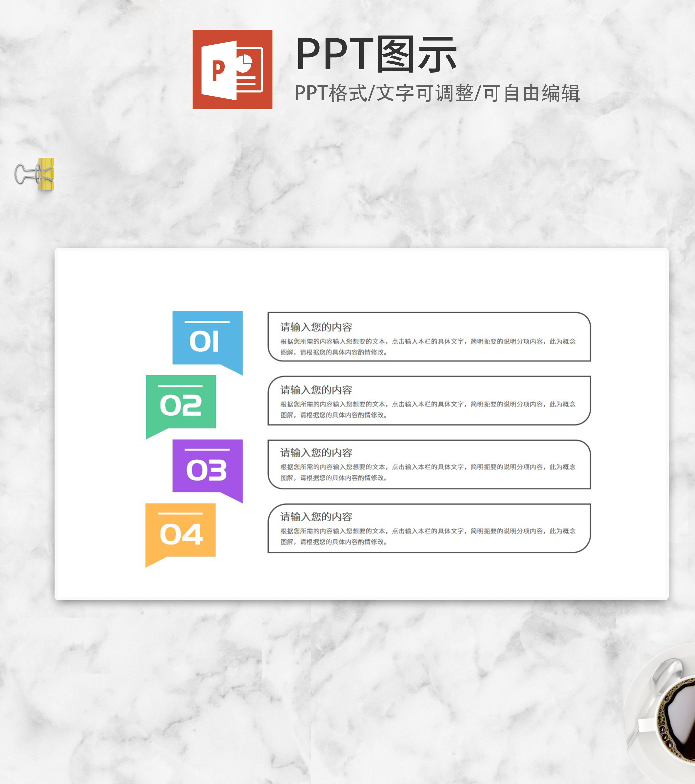Click white line above number 01

(207, 321)
